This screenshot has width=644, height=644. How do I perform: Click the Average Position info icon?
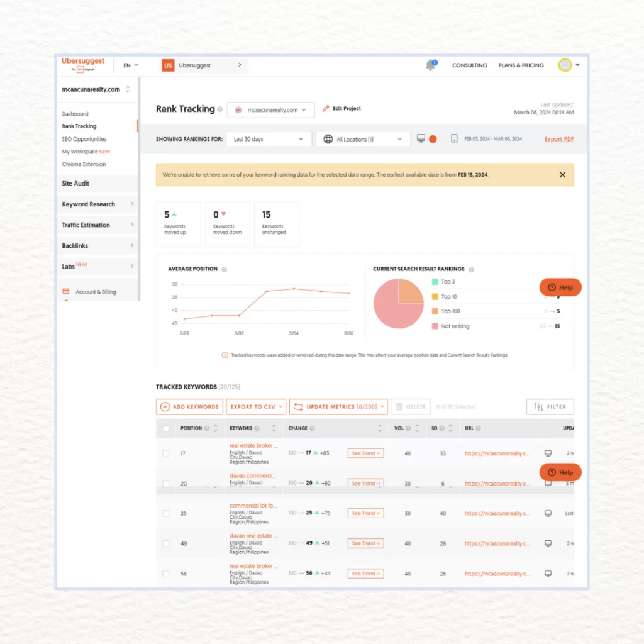pyautogui.click(x=225, y=269)
